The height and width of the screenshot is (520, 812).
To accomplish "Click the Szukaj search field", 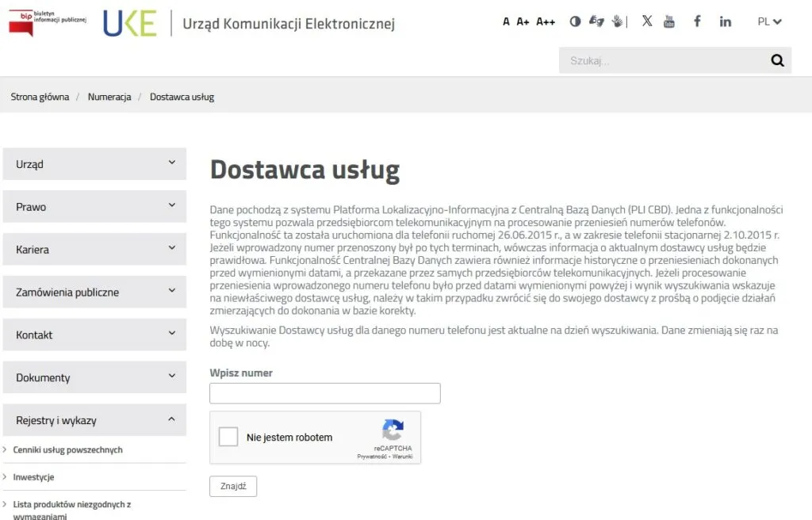I will 663,60.
